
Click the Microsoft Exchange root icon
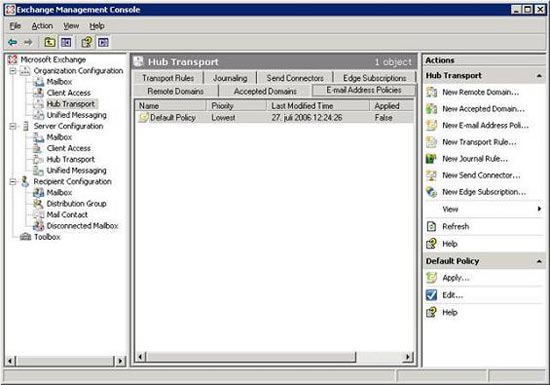(13, 60)
